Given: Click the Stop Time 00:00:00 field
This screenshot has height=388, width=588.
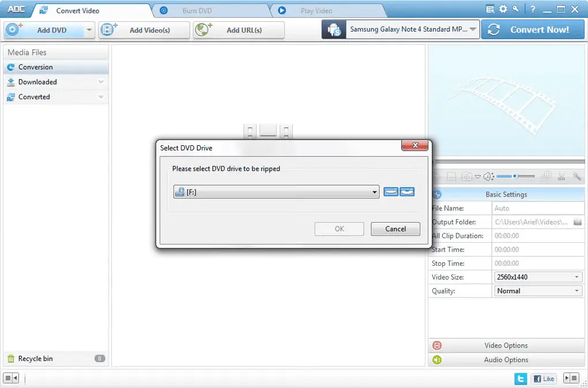Looking at the screenshot, I should (x=538, y=263).
